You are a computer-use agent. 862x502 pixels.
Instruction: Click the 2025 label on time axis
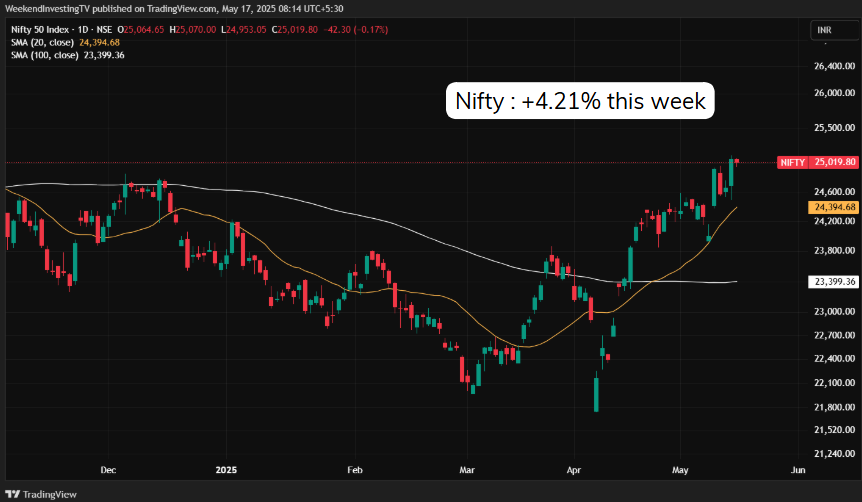point(226,470)
